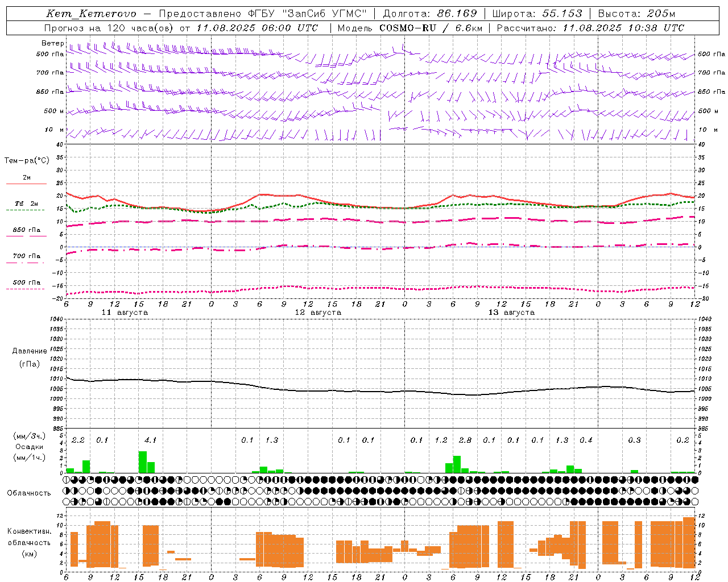Click the Облачность panel label
This screenshot has width=728, height=582.
(x=28, y=493)
